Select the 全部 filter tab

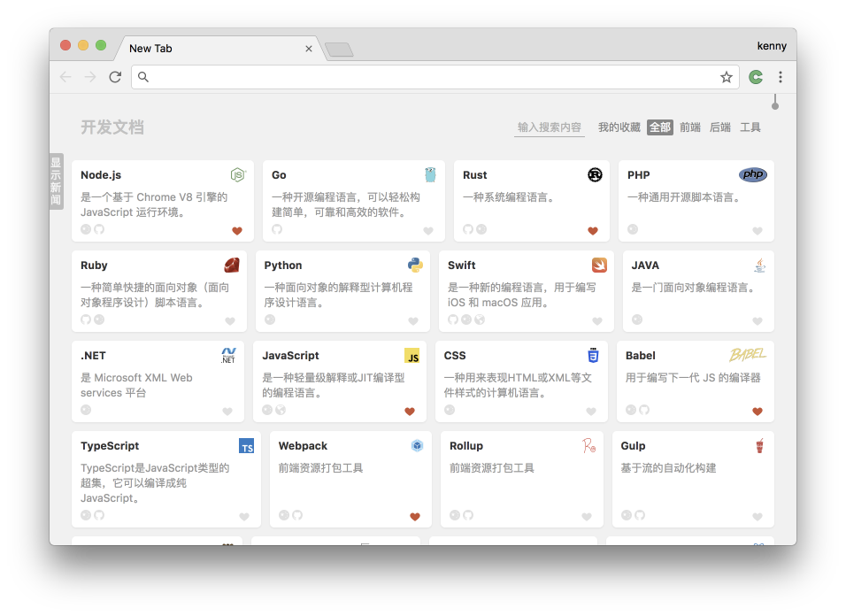(x=660, y=127)
